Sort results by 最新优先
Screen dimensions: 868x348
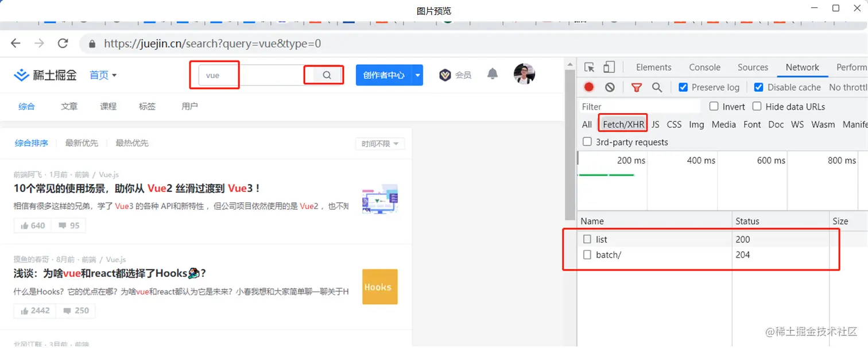point(82,143)
